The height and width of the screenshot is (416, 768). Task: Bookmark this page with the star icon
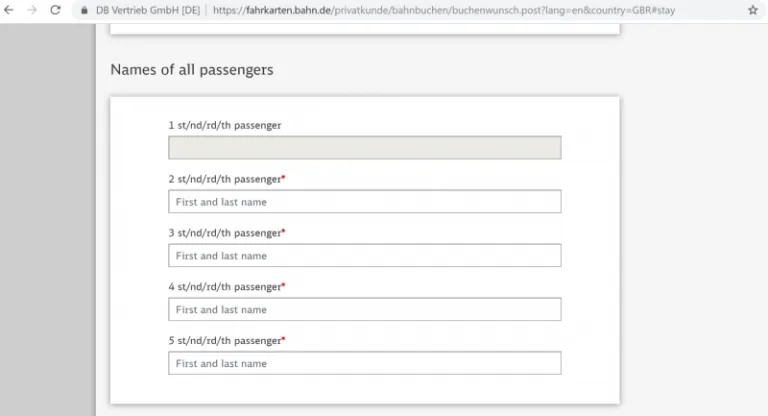click(x=752, y=10)
